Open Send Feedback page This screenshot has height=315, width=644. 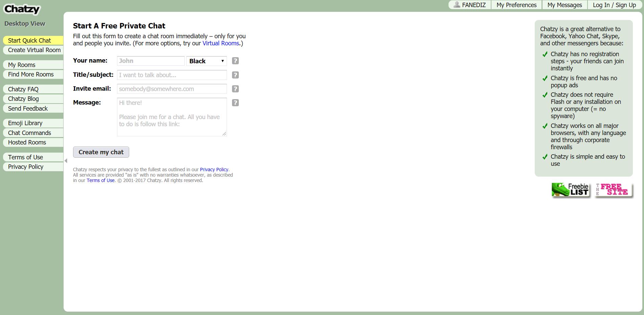pyautogui.click(x=33, y=109)
